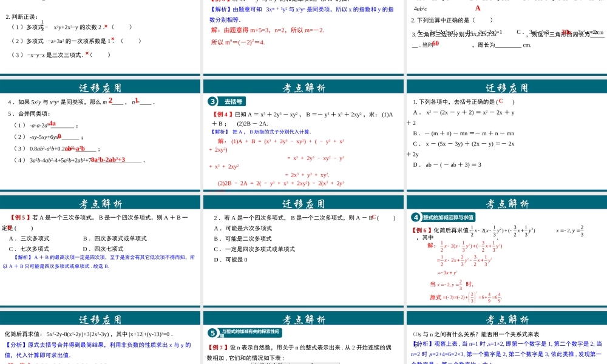This screenshot has width=607, height=364.
Task: Click the red line 解：由题意得 m+5=3
Action: (267, 30)
